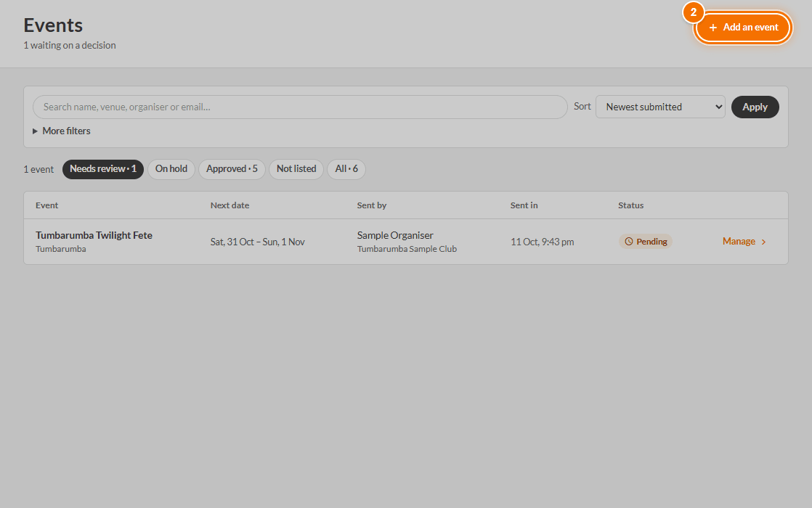The height and width of the screenshot is (508, 812).
Task: Open Tumbarumba Twilight Fete event name
Action: [94, 235]
